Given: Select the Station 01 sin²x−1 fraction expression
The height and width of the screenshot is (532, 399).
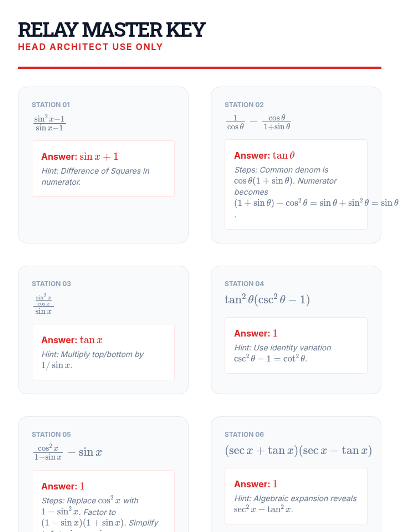Looking at the screenshot, I should tap(50, 123).
